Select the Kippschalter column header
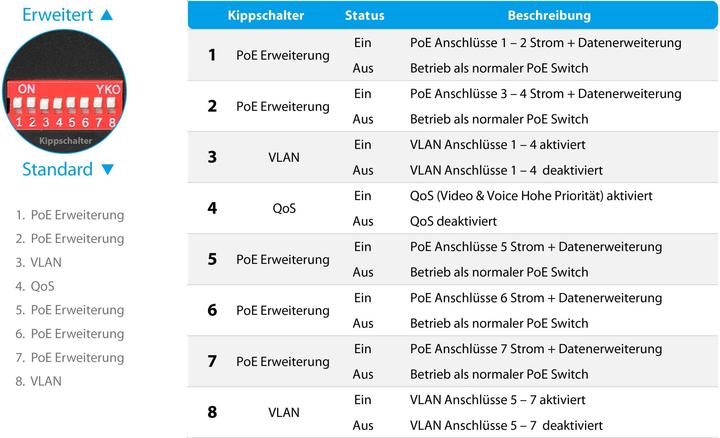Screen dimensions: 720x438 click(265, 15)
